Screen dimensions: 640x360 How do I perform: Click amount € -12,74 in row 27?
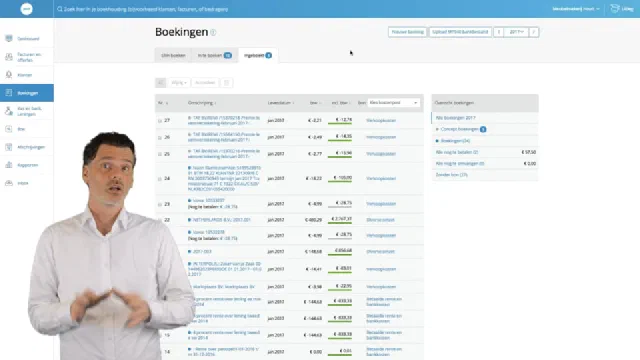(343, 120)
